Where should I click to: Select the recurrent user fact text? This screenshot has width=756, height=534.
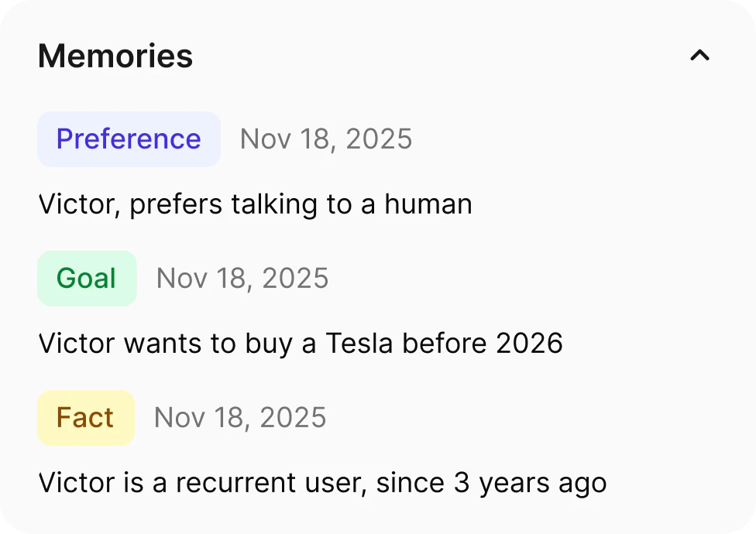[x=322, y=482]
